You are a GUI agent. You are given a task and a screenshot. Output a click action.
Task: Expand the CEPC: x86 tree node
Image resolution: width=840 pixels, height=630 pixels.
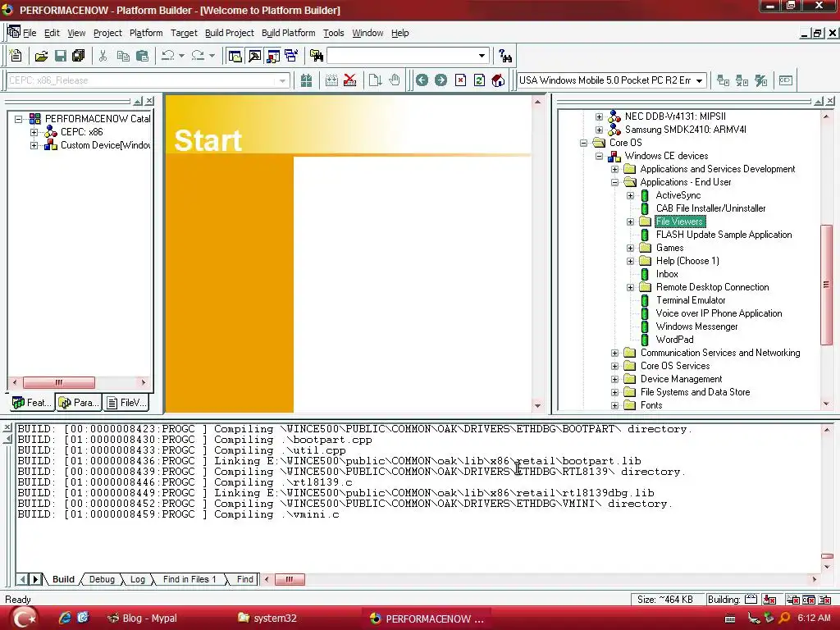coord(34,132)
